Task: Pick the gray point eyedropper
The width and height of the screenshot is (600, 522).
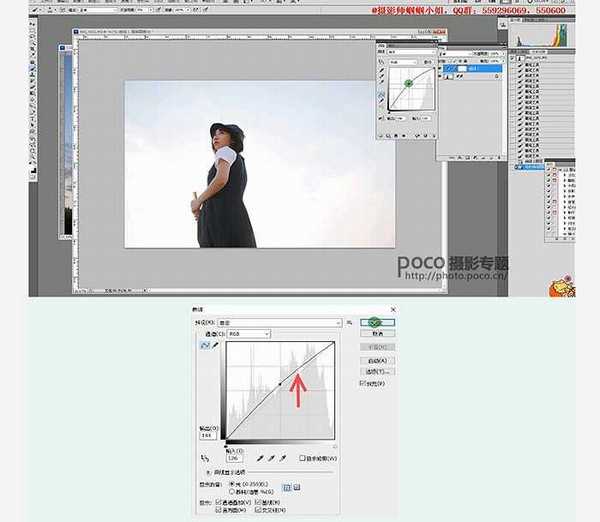Action: pos(270,458)
